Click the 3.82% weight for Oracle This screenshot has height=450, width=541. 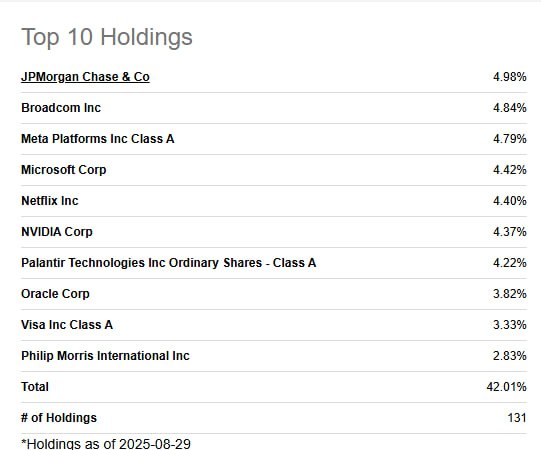pyautogui.click(x=510, y=294)
